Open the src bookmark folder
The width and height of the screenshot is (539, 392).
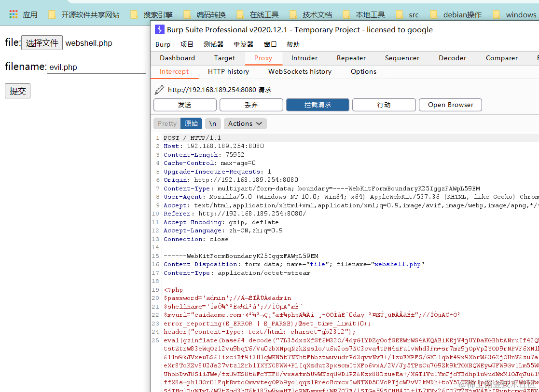(408, 14)
